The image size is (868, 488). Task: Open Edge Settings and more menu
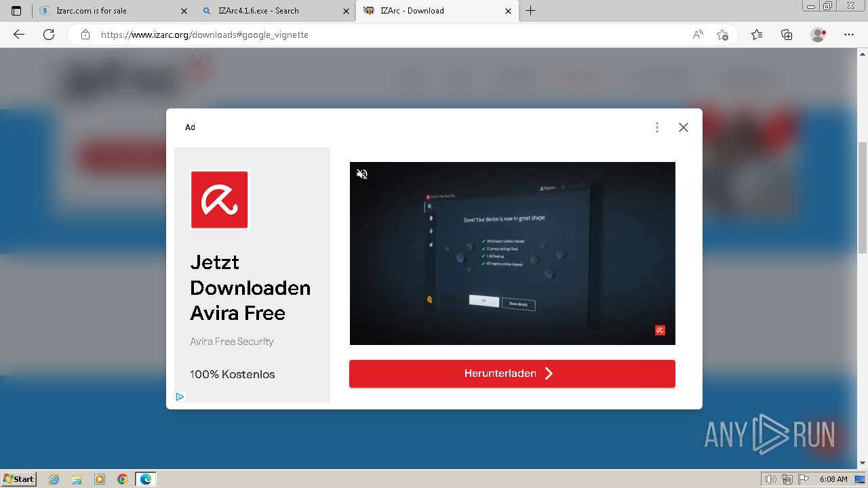849,35
